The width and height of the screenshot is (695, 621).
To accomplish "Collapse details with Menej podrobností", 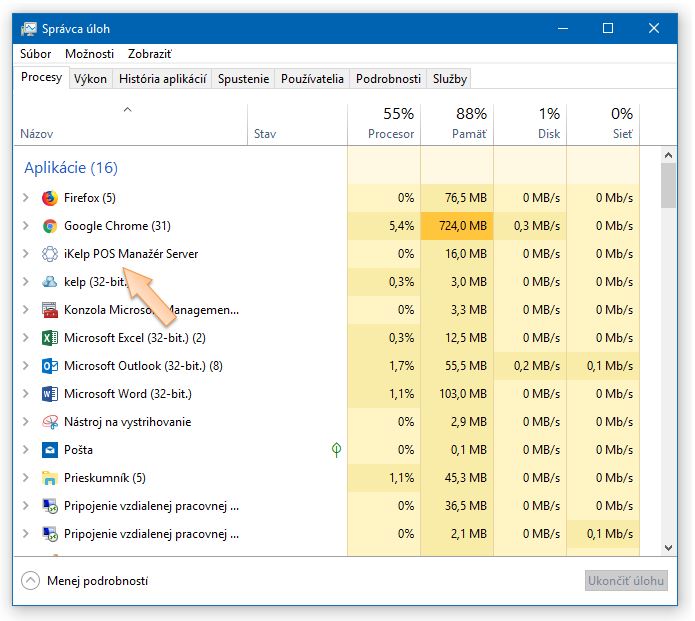I will 85,581.
